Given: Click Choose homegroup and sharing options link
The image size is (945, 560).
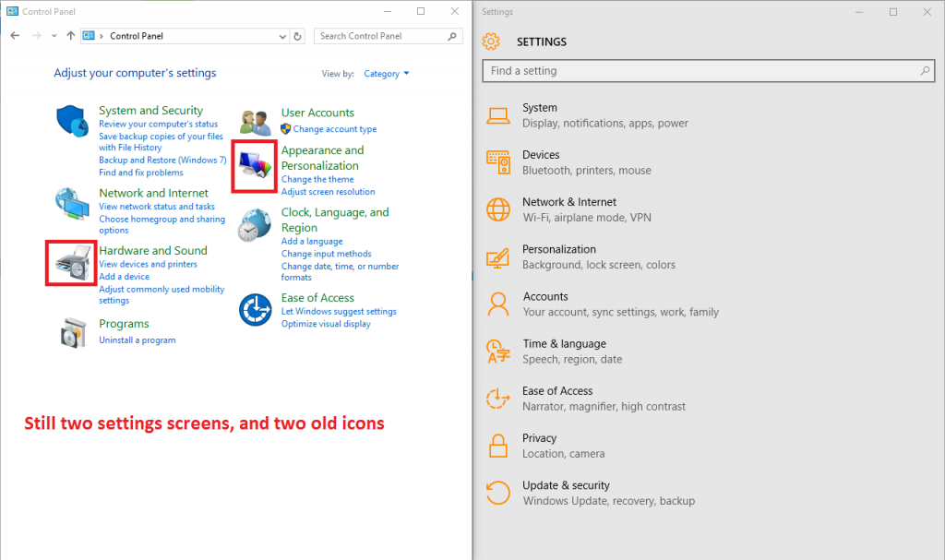Looking at the screenshot, I should [162, 224].
